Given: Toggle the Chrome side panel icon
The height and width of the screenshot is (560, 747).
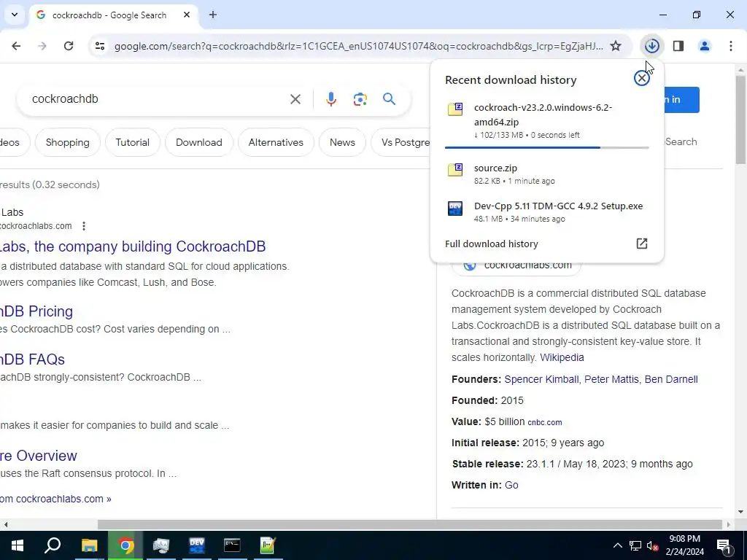Looking at the screenshot, I should coord(678,46).
